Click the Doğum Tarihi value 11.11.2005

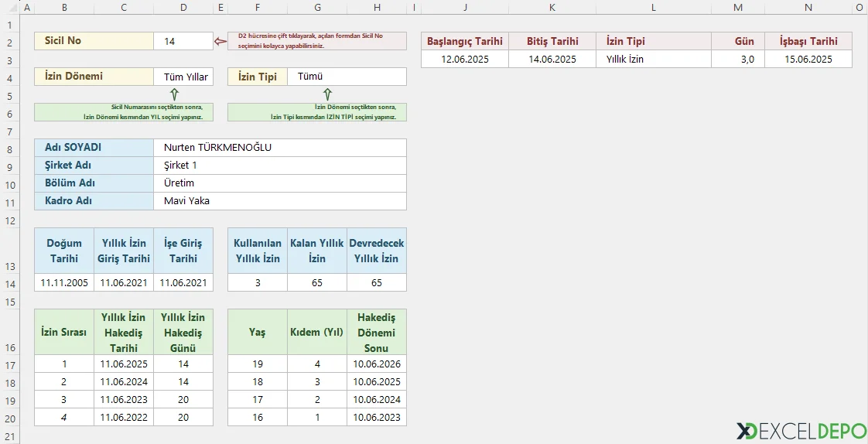click(x=64, y=283)
